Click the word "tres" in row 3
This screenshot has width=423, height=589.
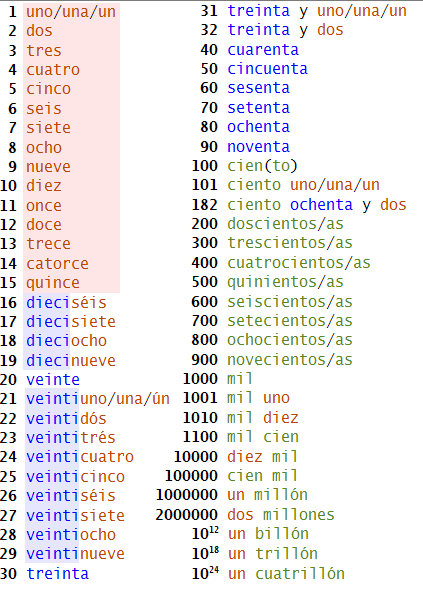click(x=44, y=51)
